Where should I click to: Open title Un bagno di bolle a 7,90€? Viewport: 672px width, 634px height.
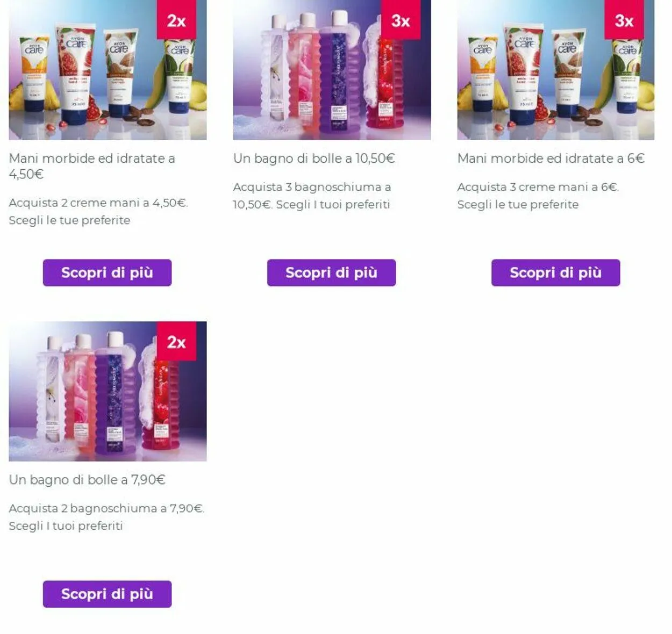click(87, 480)
